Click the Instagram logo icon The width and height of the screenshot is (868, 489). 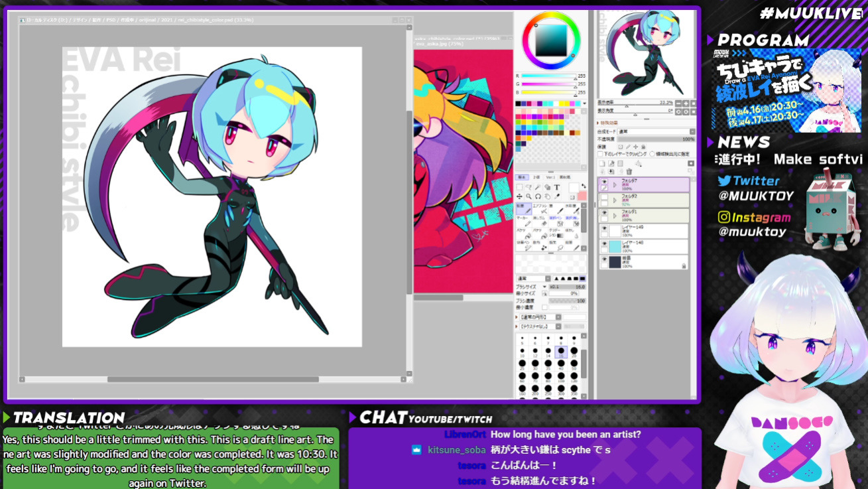coord(724,218)
